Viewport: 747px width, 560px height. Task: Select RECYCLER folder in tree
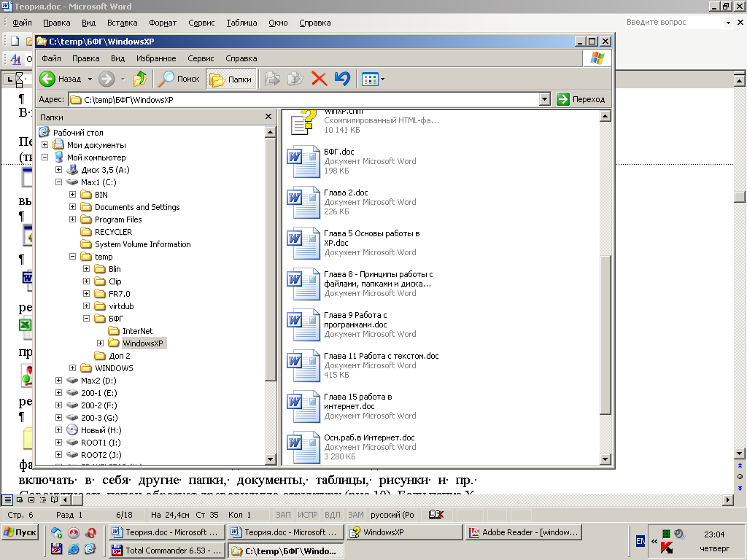[113, 232]
